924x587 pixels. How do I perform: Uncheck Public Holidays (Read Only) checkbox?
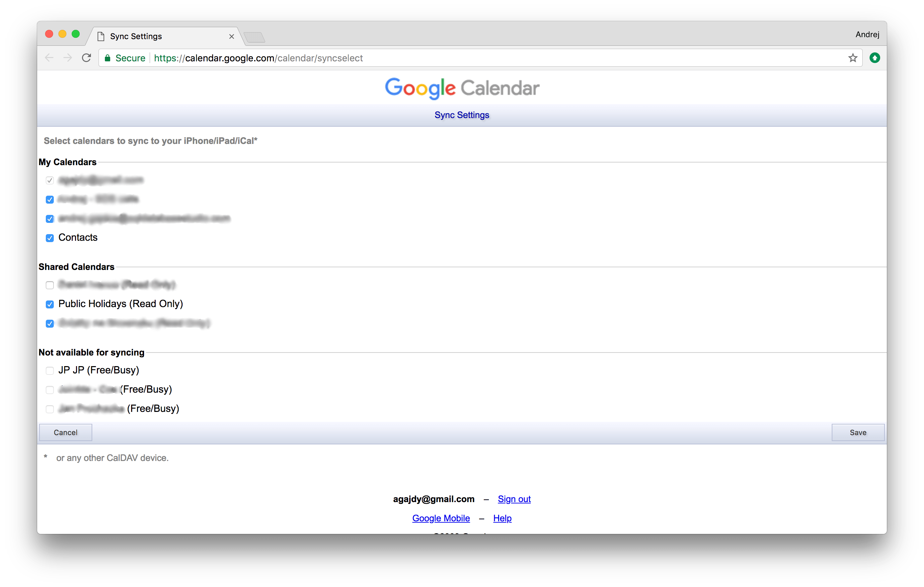(50, 304)
